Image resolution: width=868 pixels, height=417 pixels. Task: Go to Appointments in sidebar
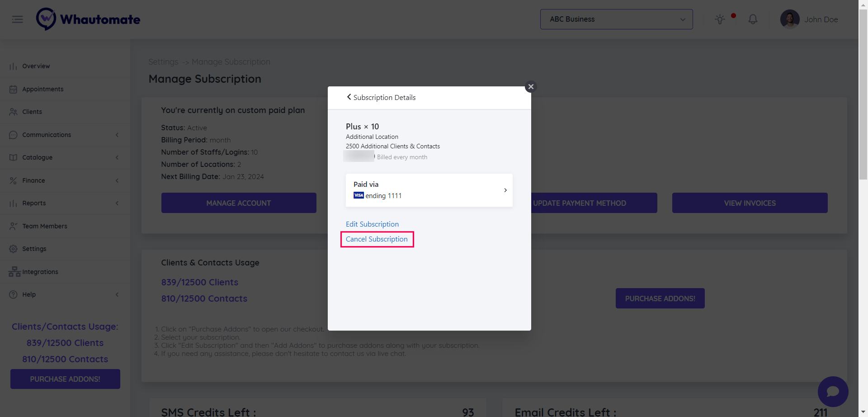point(43,89)
